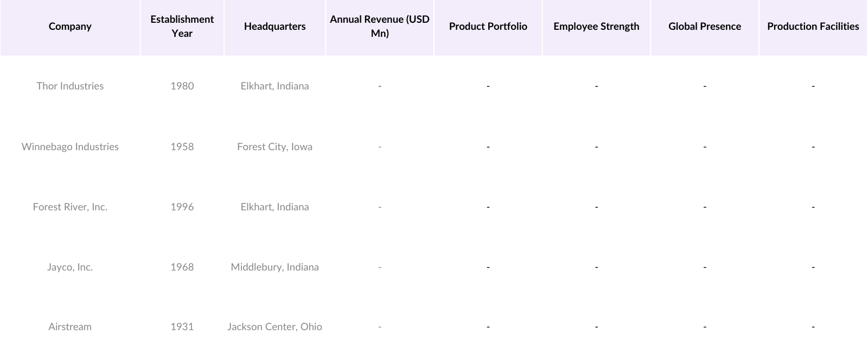Click the Global Presence column header
Viewport: 868px width, 354px height.
pyautogui.click(x=704, y=27)
